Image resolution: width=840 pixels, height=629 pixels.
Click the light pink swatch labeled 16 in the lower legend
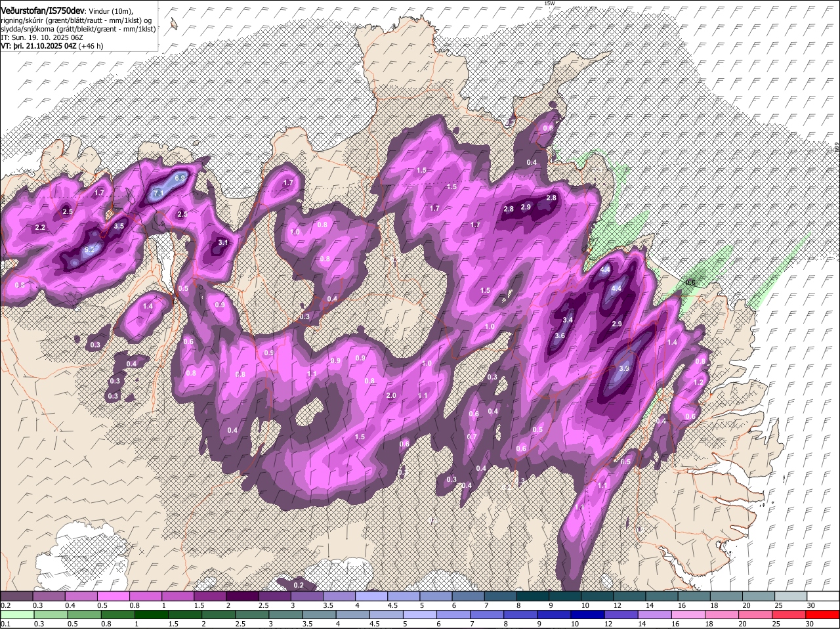(688, 615)
